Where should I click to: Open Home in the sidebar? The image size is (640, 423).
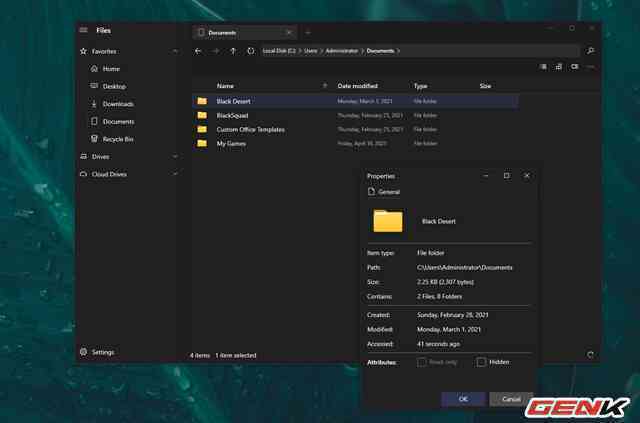pos(111,69)
